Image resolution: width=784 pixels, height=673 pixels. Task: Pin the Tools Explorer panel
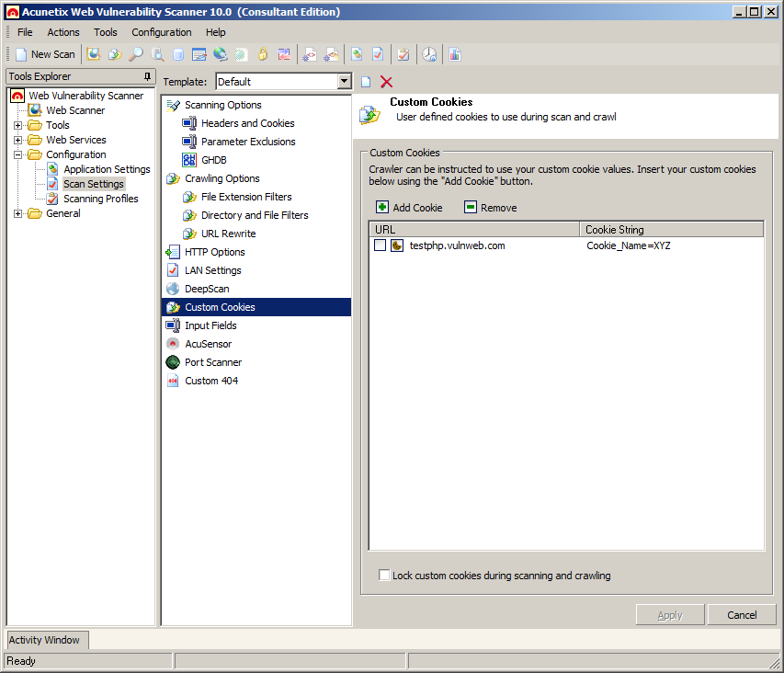(x=147, y=76)
